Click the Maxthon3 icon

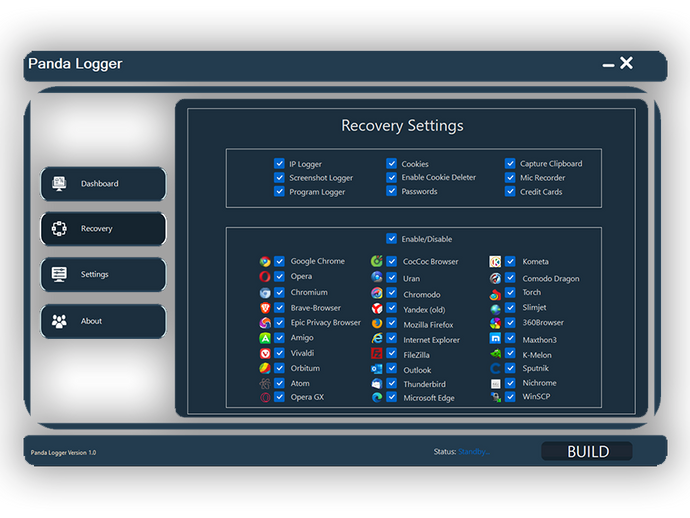point(495,338)
